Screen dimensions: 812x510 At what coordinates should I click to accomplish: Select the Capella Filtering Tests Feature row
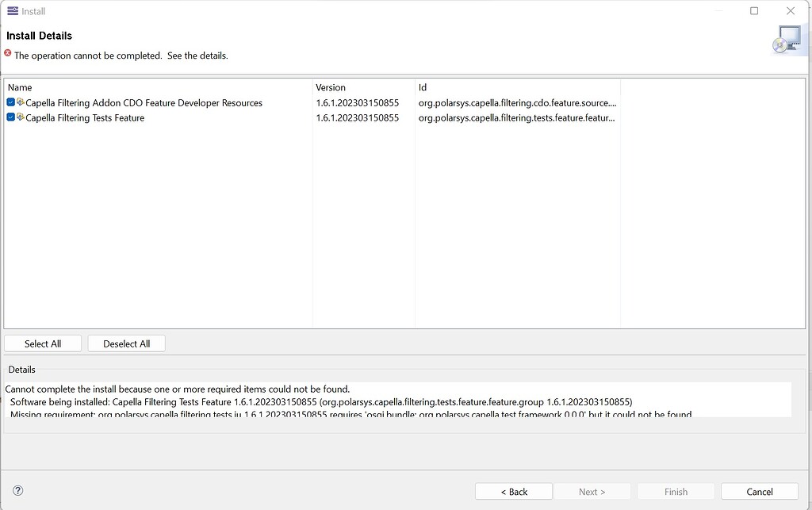85,118
